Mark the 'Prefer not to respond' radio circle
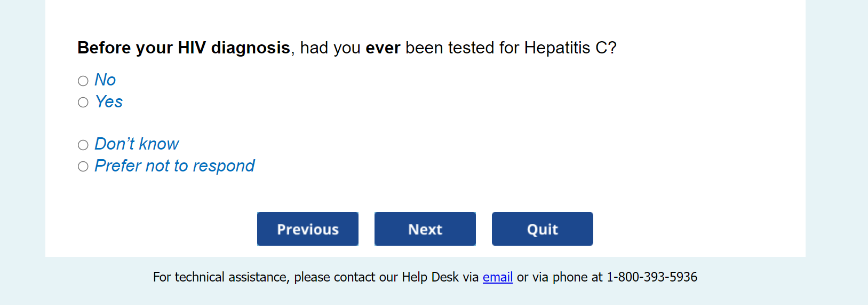Screen dimensions: 868x305 (83, 167)
